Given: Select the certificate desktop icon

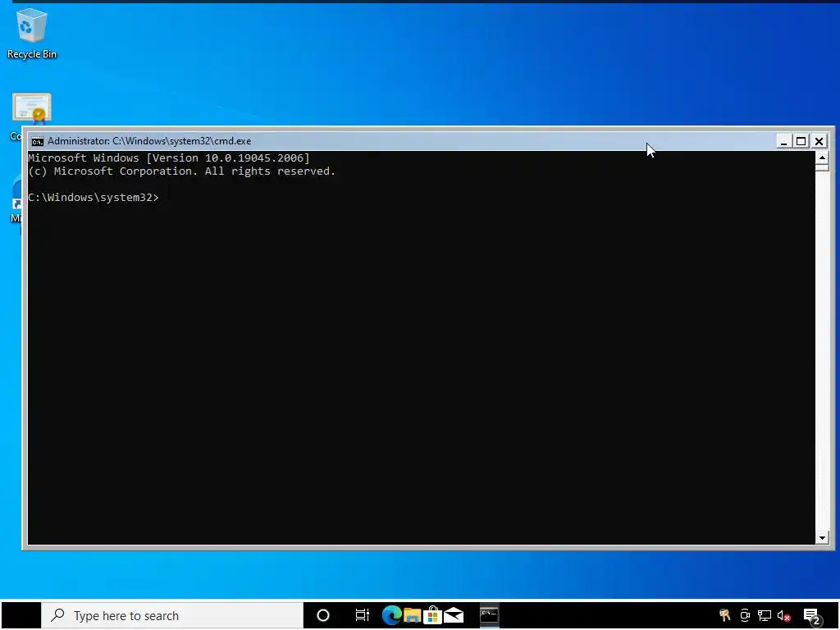Looking at the screenshot, I should 32,109.
